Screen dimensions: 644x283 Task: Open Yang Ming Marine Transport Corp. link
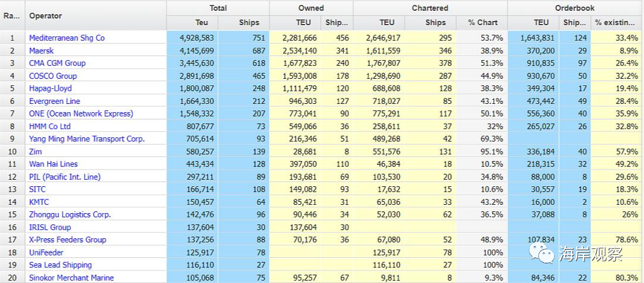(86, 139)
